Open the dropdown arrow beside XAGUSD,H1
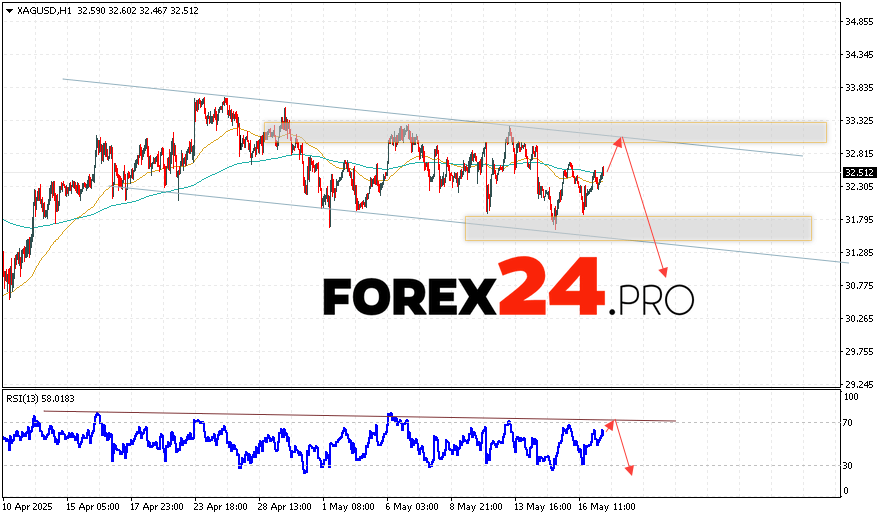 coord(8,10)
